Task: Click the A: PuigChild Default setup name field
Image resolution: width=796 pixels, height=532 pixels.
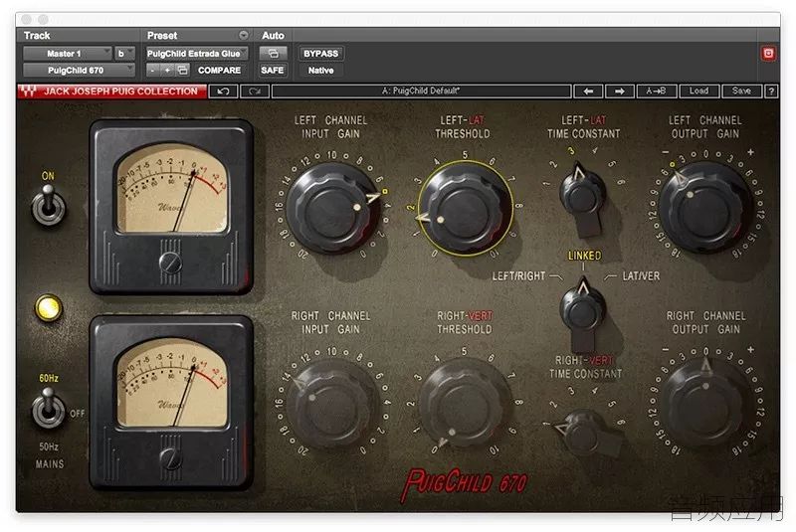Action: coord(421,91)
